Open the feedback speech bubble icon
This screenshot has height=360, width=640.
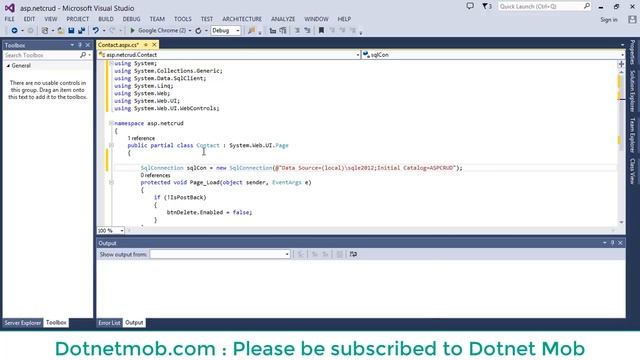[x=470, y=6]
